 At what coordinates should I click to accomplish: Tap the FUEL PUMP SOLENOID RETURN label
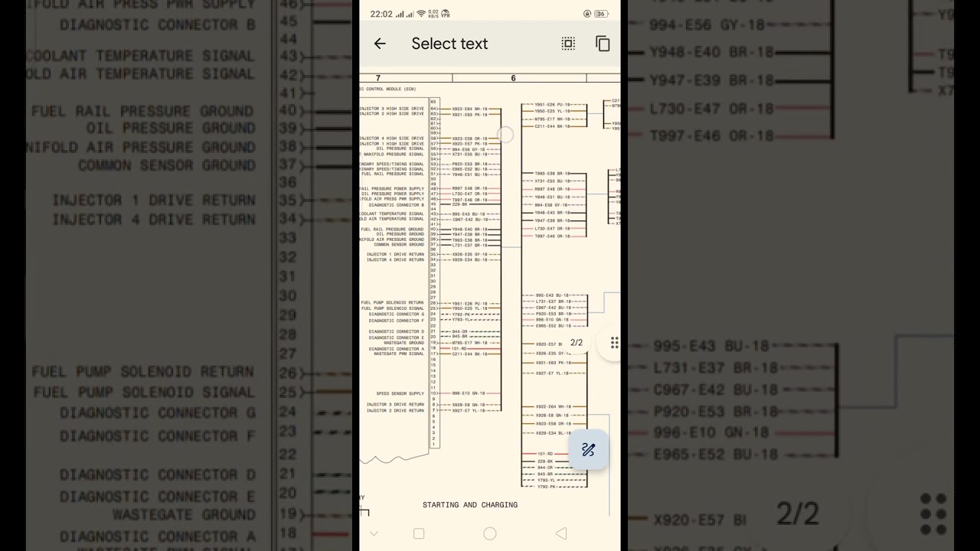click(392, 303)
